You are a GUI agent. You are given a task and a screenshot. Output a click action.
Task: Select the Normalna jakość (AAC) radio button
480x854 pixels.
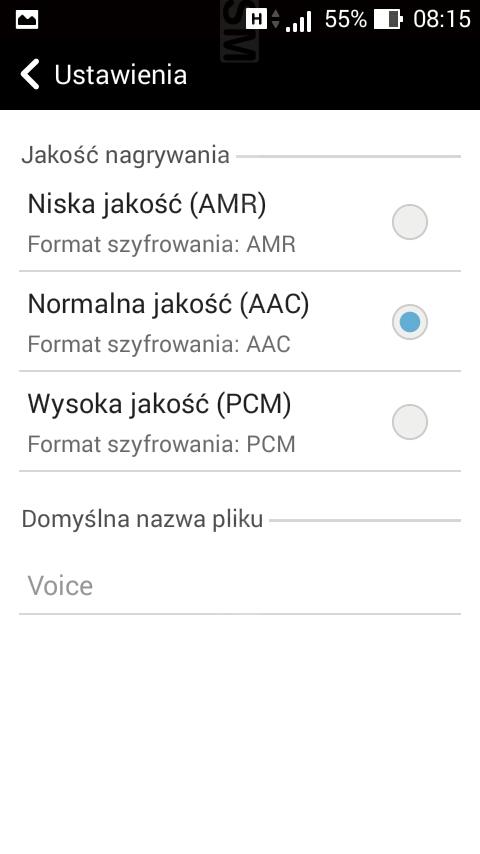pyautogui.click(x=410, y=322)
